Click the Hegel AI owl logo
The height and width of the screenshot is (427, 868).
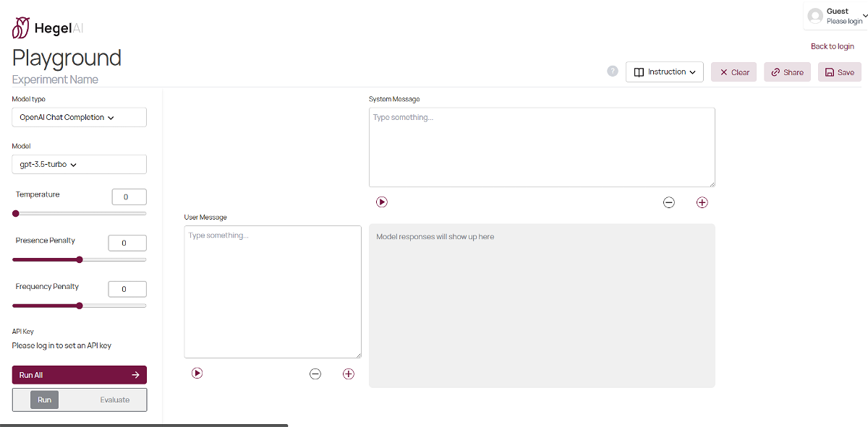[x=21, y=27]
